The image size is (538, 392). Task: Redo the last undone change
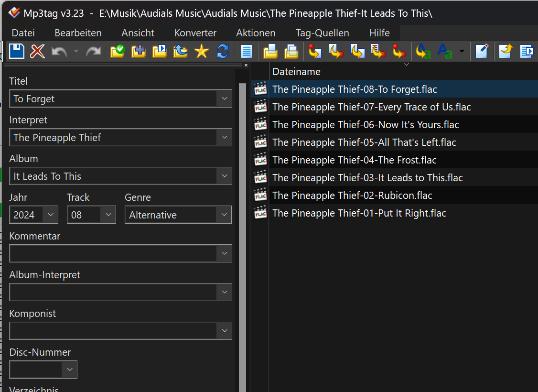(x=93, y=52)
